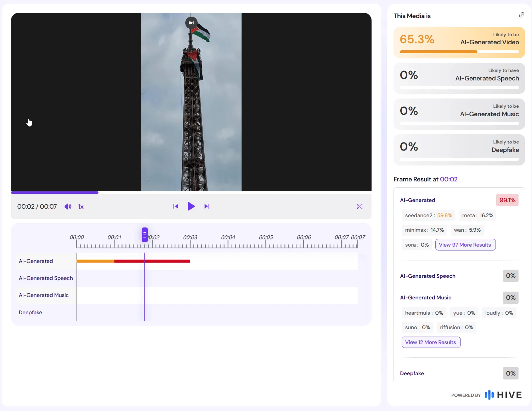
Task: Copy link icon beside This Media is
Action: point(521,15)
